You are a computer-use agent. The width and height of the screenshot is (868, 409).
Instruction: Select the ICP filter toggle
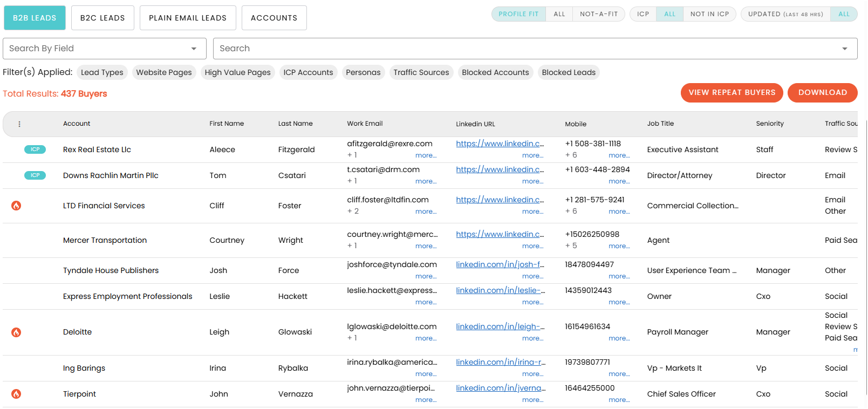(x=643, y=14)
